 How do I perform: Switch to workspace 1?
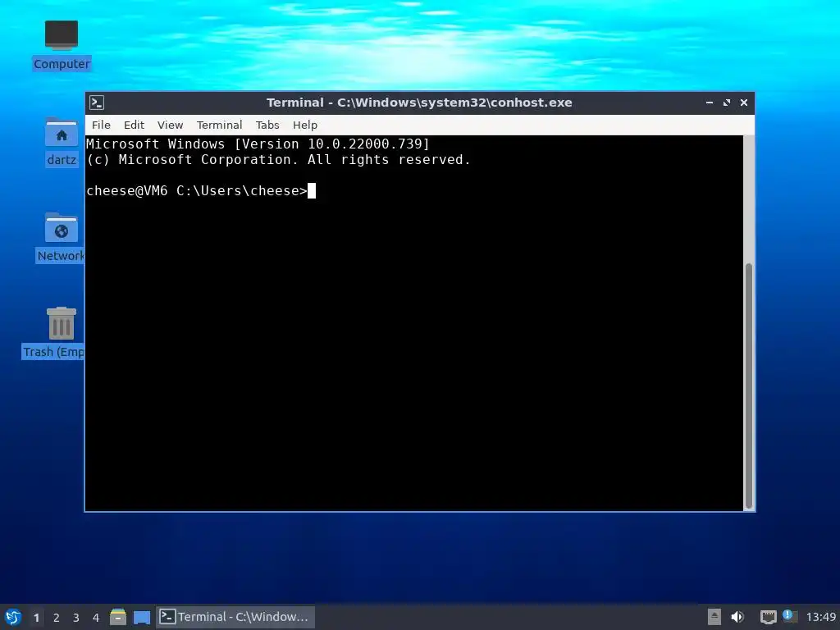tap(36, 617)
